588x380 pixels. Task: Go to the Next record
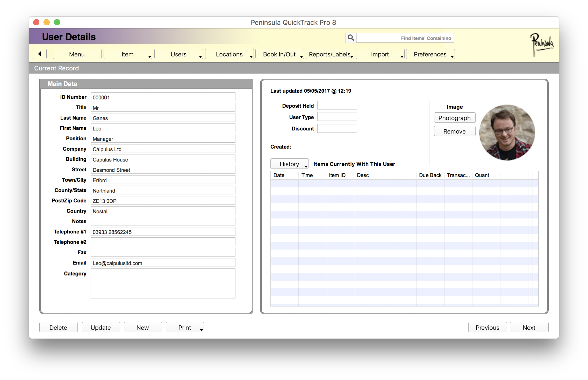click(529, 327)
